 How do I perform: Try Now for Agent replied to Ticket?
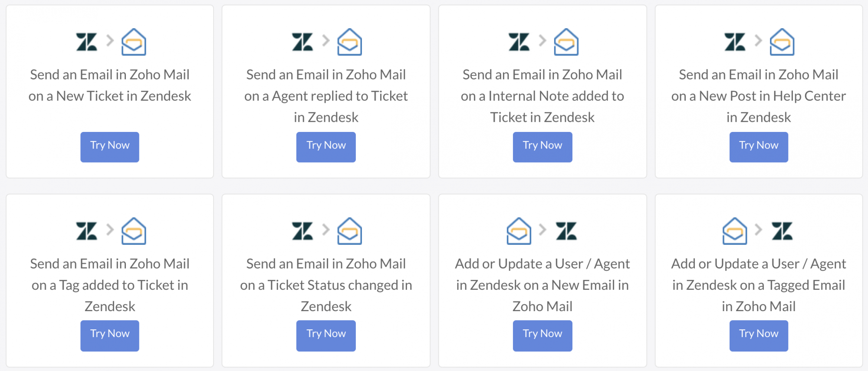click(326, 147)
